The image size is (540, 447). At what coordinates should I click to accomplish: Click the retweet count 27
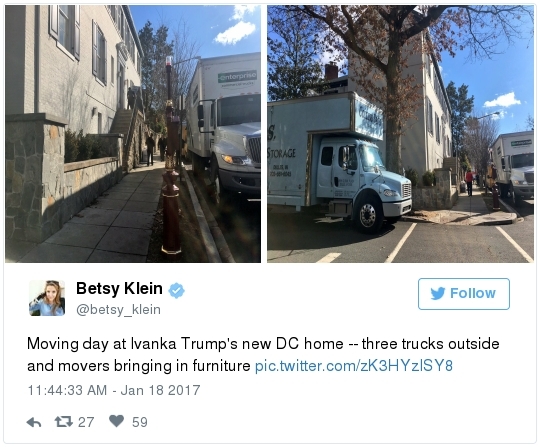[x=86, y=422]
